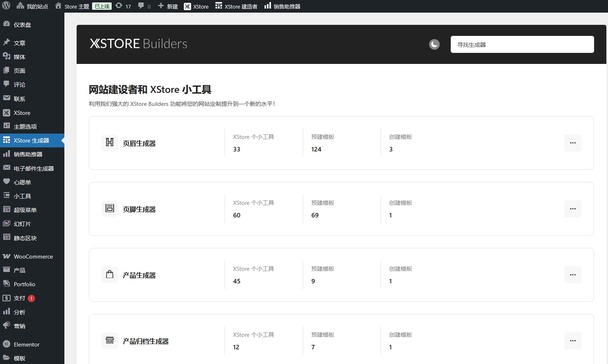Open 产品 in sidebar
Image resolution: width=608 pixels, height=364 pixels.
point(32,270)
